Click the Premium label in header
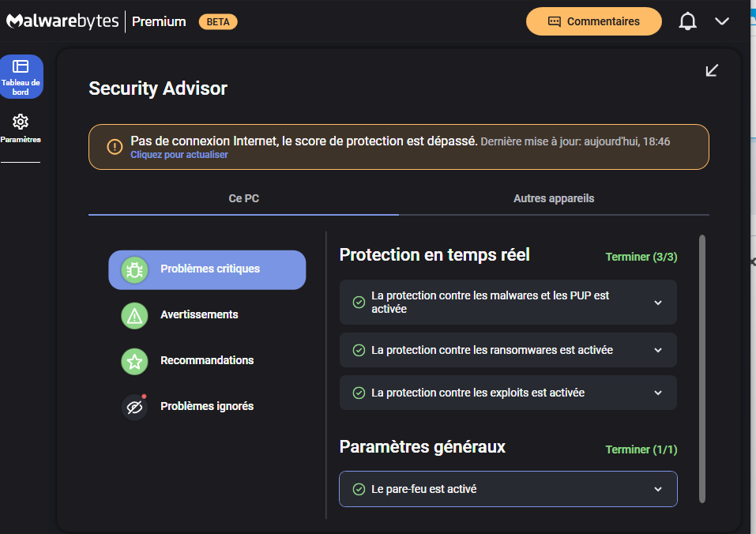Screen dimensions: 756x534 click(x=159, y=21)
